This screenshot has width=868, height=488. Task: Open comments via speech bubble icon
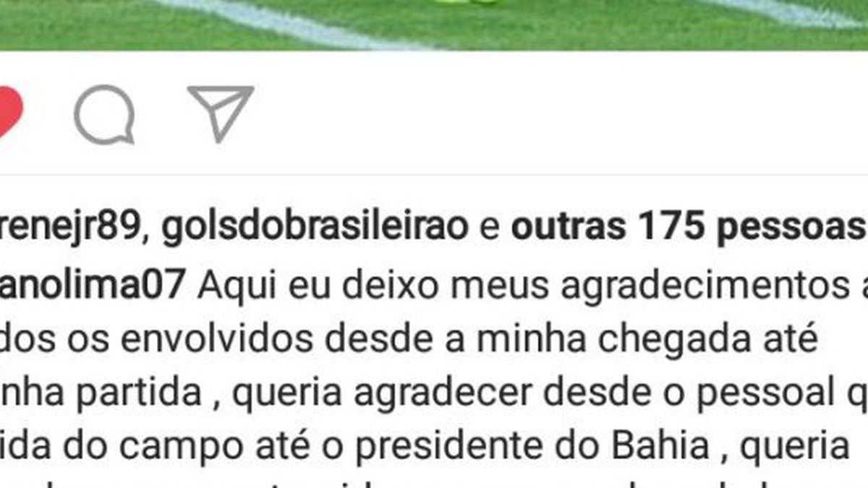pos(105,114)
